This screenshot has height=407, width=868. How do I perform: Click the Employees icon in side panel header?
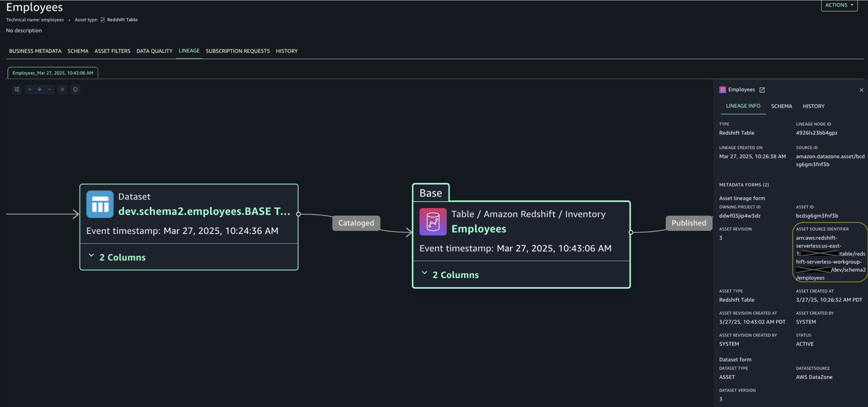722,90
